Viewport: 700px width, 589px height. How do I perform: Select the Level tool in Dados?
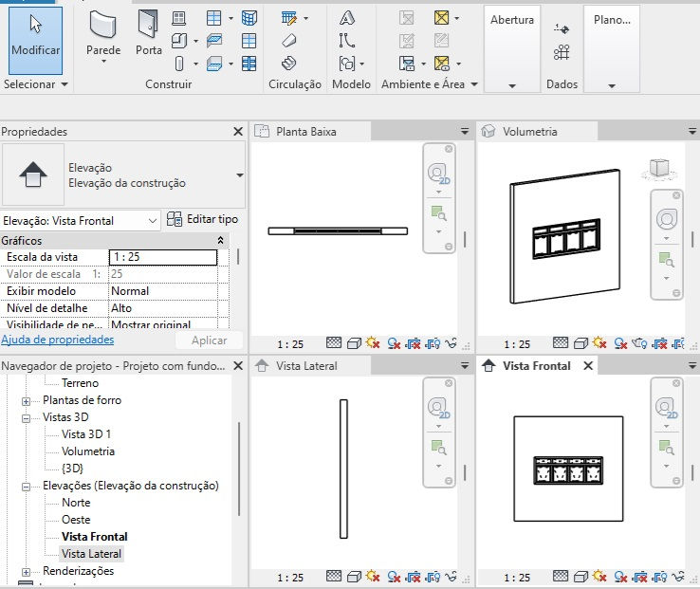coord(562,29)
